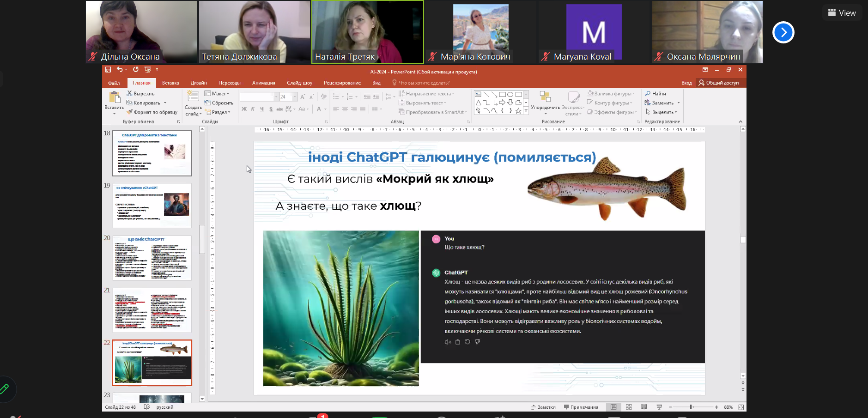Open the Вставка ribbon tab

point(170,83)
